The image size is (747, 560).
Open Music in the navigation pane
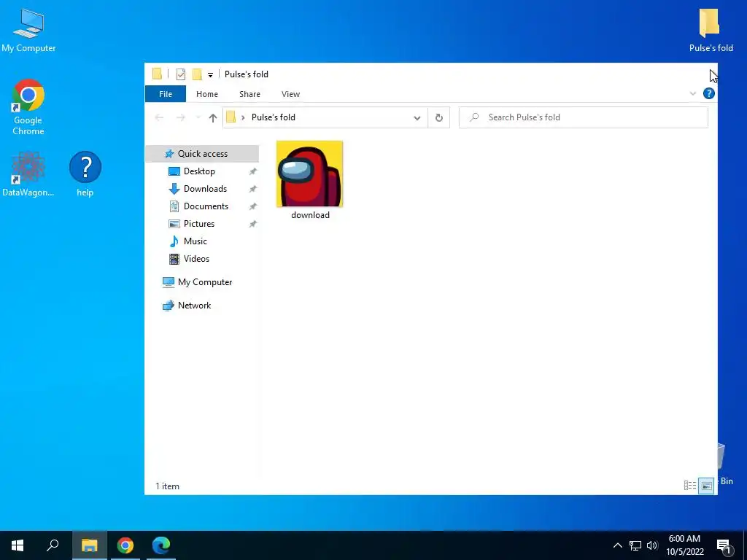(x=196, y=241)
